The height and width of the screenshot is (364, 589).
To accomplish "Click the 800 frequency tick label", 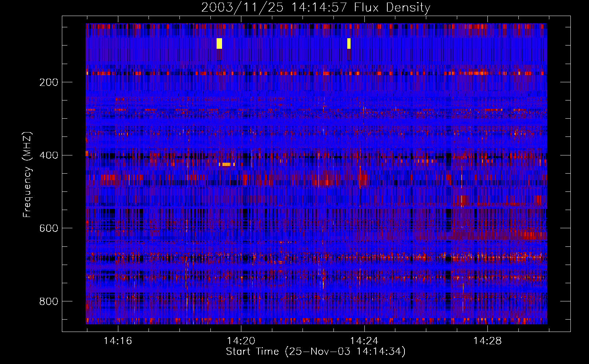I will 49,301.
